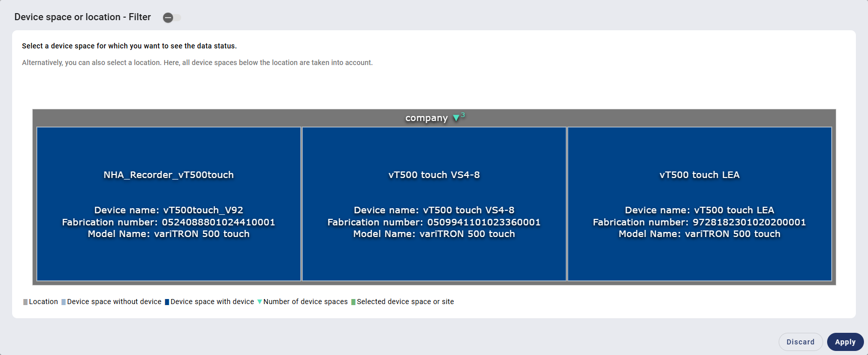Click the company location header label
This screenshot has width=868, height=355.
[x=426, y=118]
